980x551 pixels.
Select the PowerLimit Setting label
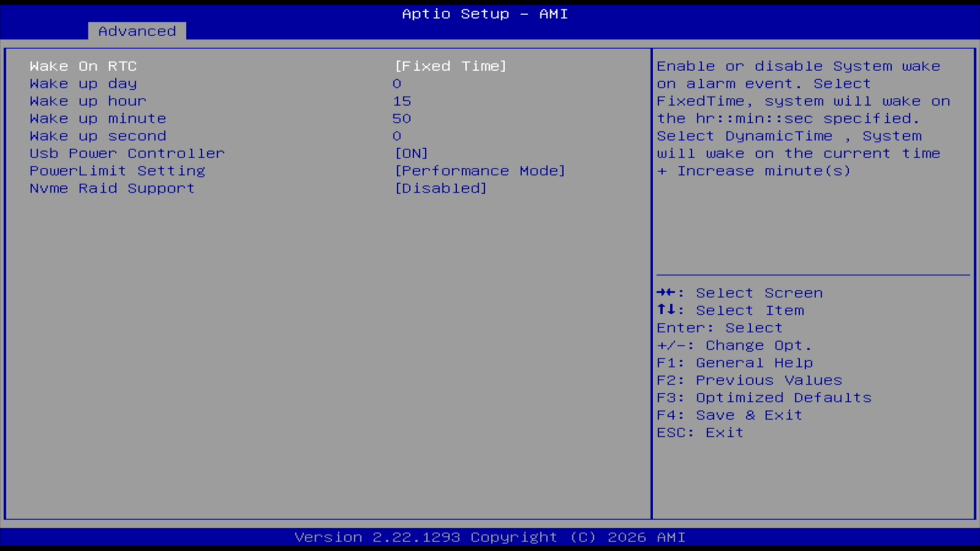(x=117, y=171)
